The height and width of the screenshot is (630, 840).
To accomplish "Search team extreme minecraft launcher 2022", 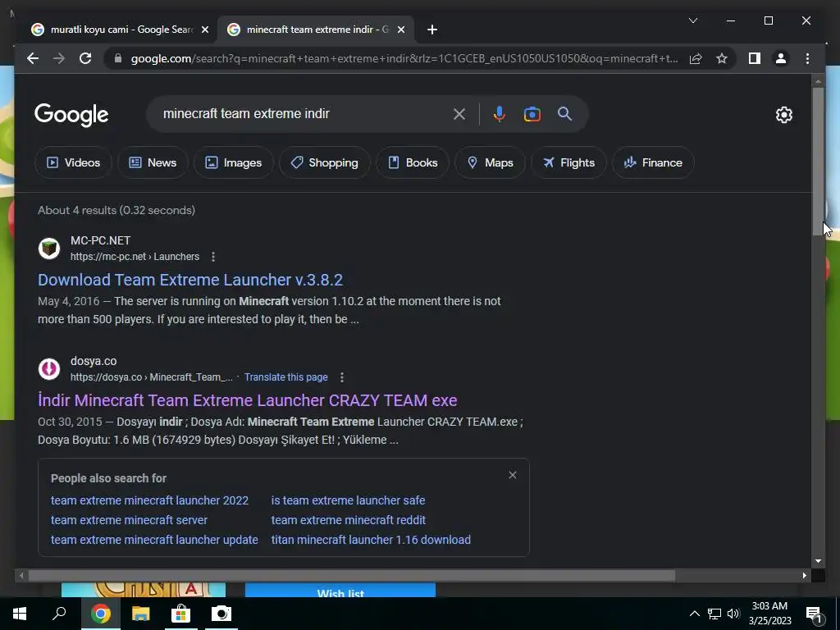I will 149,500.
